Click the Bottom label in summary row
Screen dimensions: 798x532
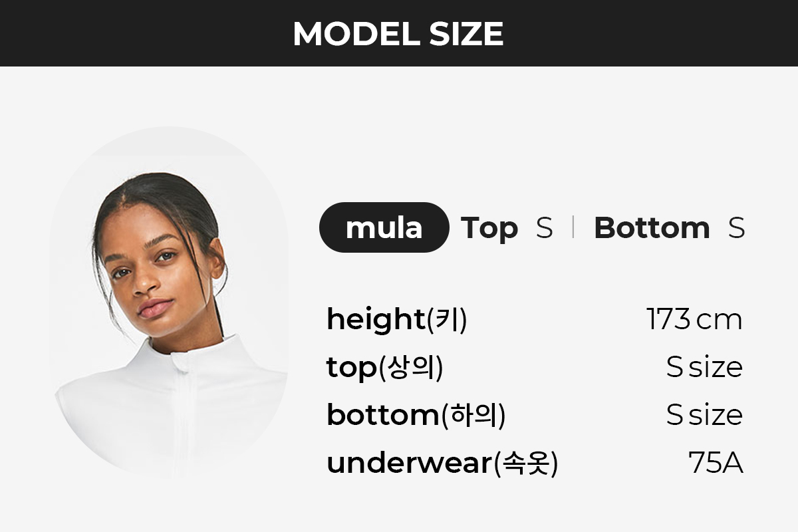652,228
